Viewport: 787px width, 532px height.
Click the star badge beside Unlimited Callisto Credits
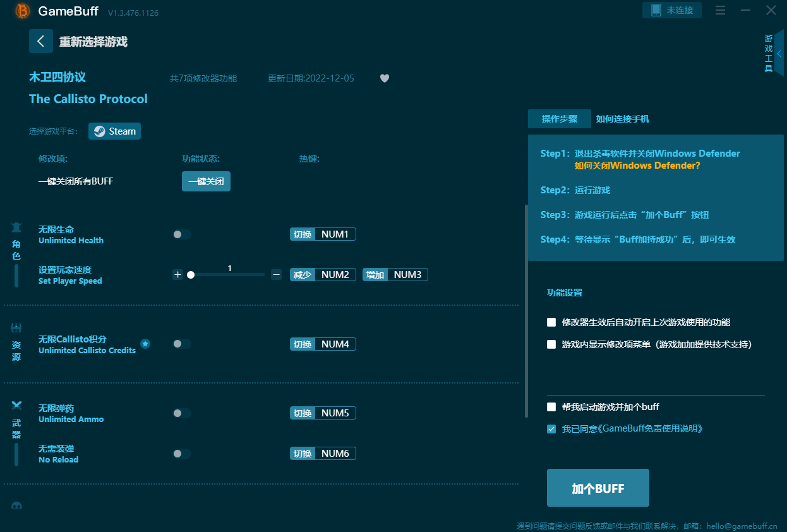click(145, 344)
